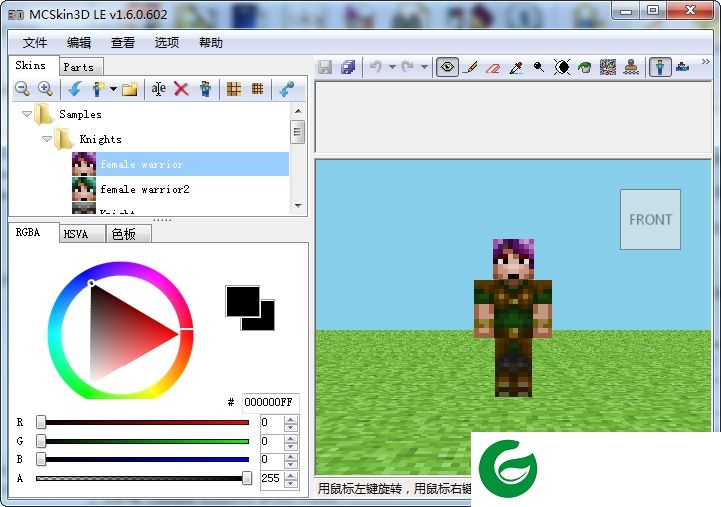
Task: Click the skin tree scroll up arrow
Action: [298, 111]
